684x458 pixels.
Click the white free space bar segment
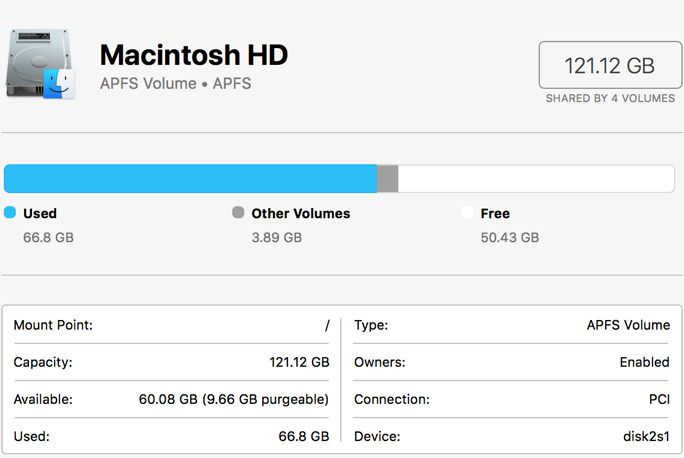click(x=536, y=179)
